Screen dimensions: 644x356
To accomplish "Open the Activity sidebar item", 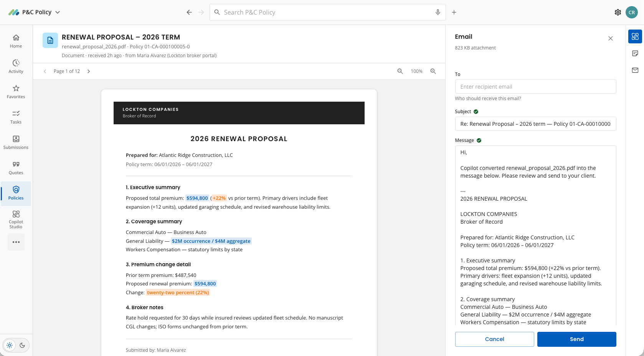I will coord(16,67).
